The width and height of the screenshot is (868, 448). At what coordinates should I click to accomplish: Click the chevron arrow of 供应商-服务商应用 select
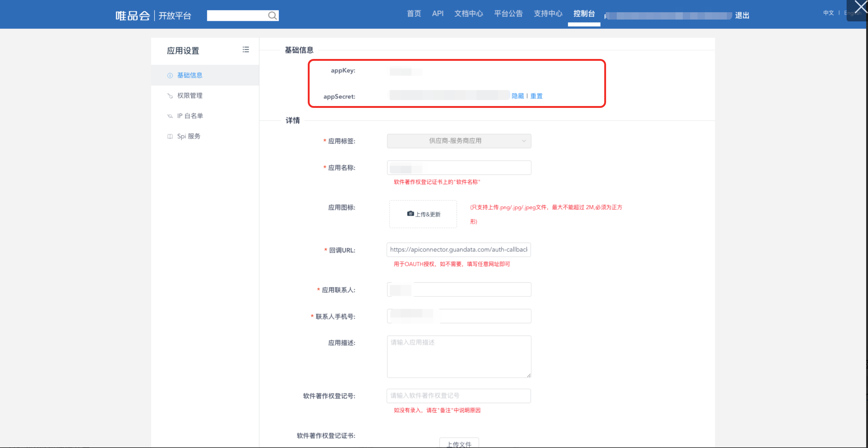[523, 141]
